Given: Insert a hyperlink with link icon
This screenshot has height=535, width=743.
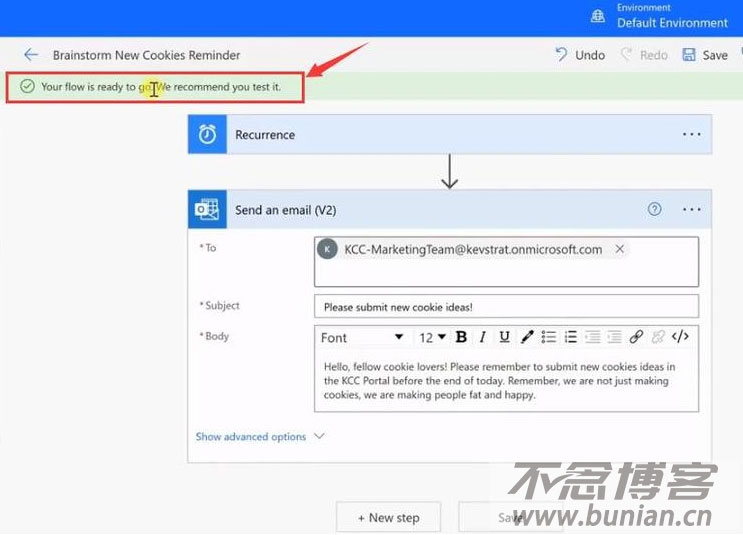Looking at the screenshot, I should 636,337.
